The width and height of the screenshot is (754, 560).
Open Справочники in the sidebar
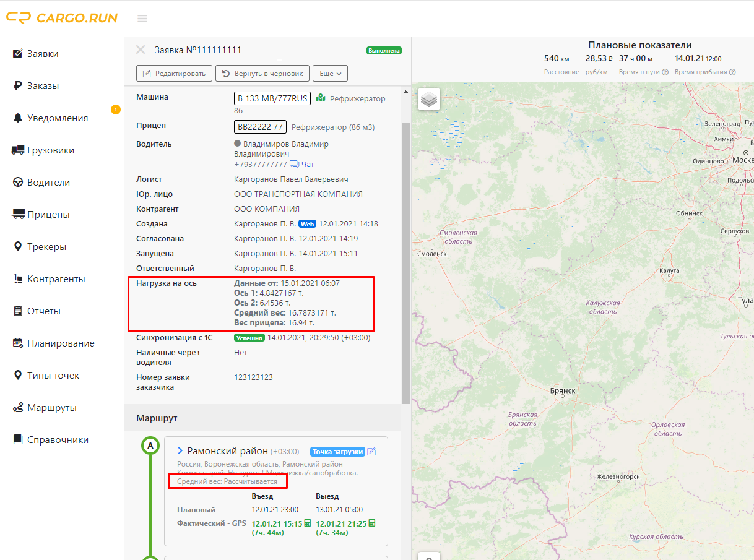pos(58,440)
